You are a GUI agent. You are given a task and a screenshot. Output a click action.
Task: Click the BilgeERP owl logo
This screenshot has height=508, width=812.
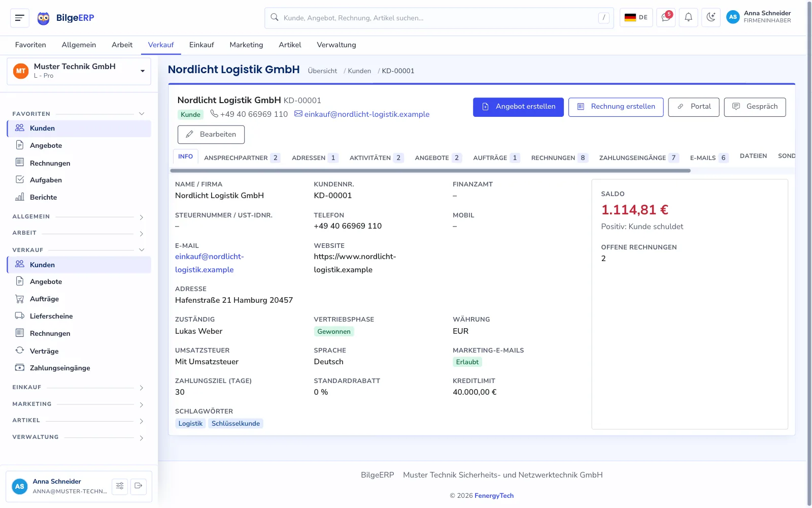(x=44, y=18)
